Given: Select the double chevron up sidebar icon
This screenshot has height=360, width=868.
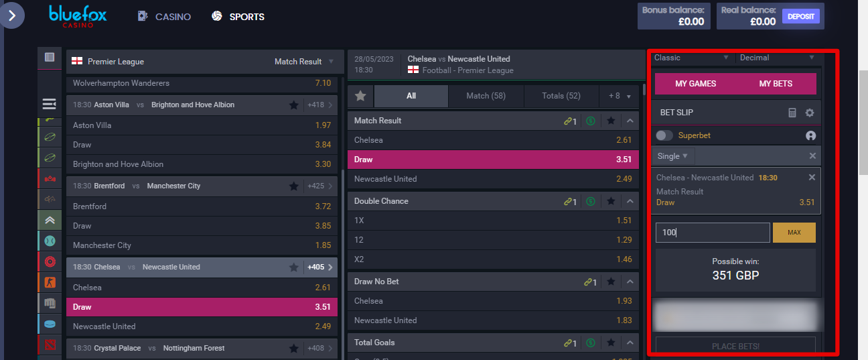Looking at the screenshot, I should pos(50,219).
